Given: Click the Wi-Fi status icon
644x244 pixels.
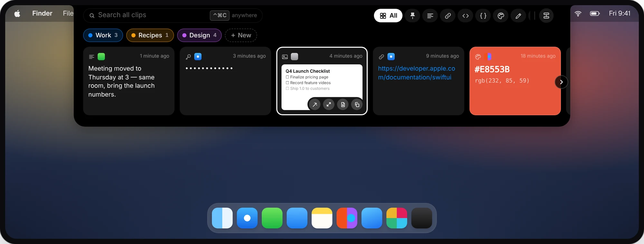Looking at the screenshot, I should coord(578,13).
